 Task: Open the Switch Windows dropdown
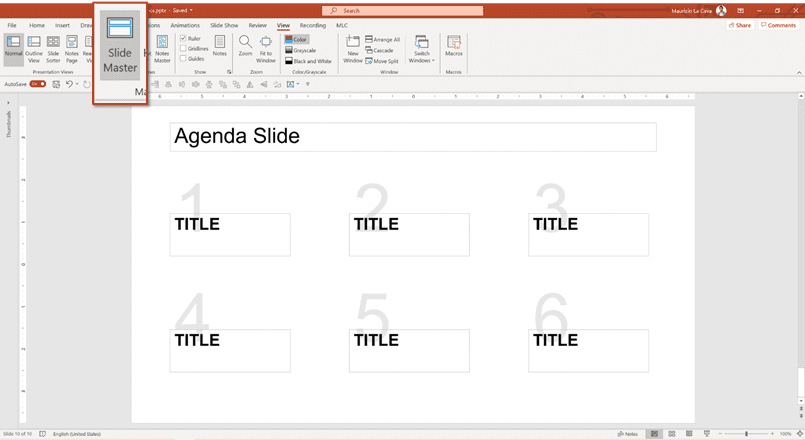pyautogui.click(x=421, y=49)
